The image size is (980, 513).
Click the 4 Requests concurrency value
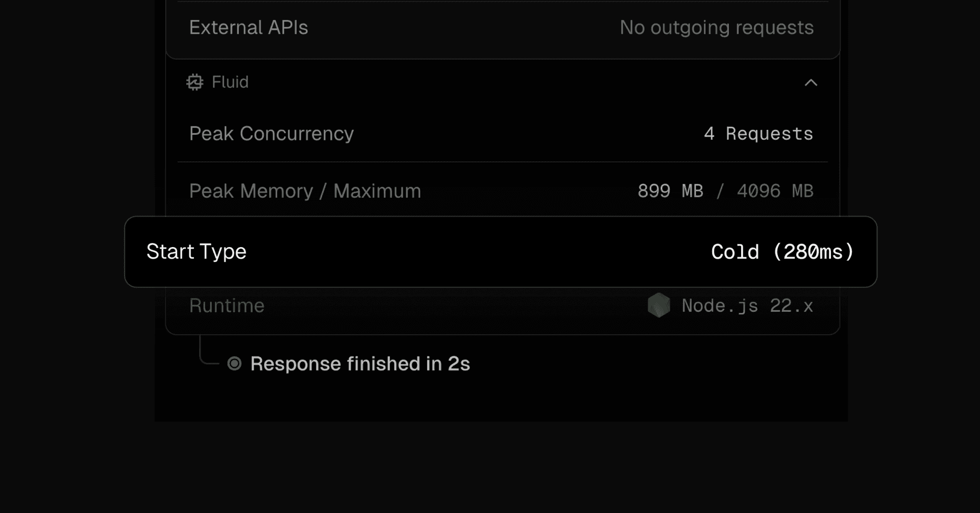(x=758, y=134)
